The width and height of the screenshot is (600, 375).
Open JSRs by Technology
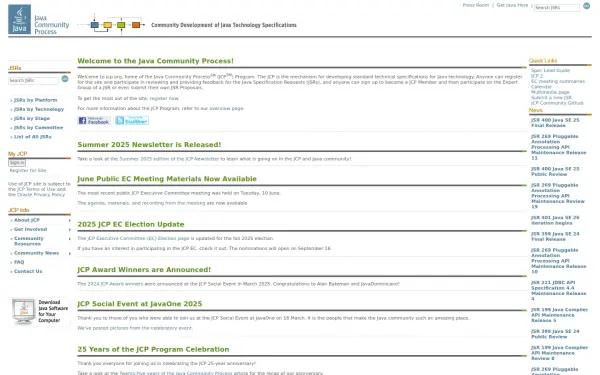point(39,109)
